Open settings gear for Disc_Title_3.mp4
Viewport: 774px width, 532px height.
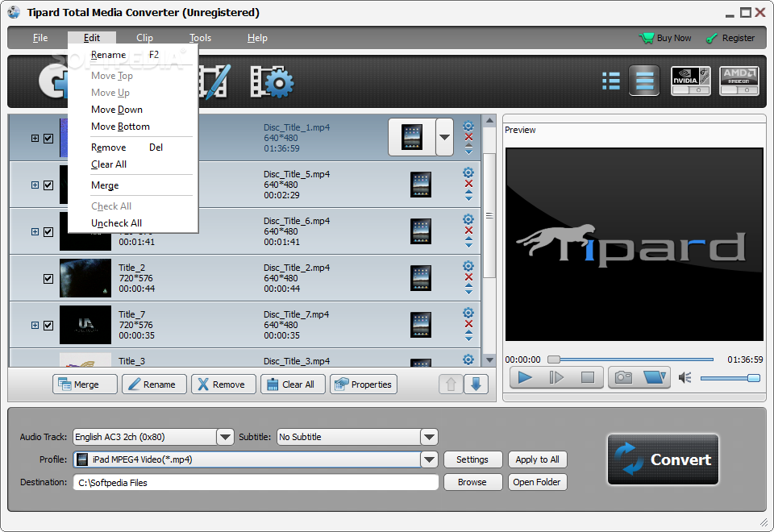[x=468, y=360]
